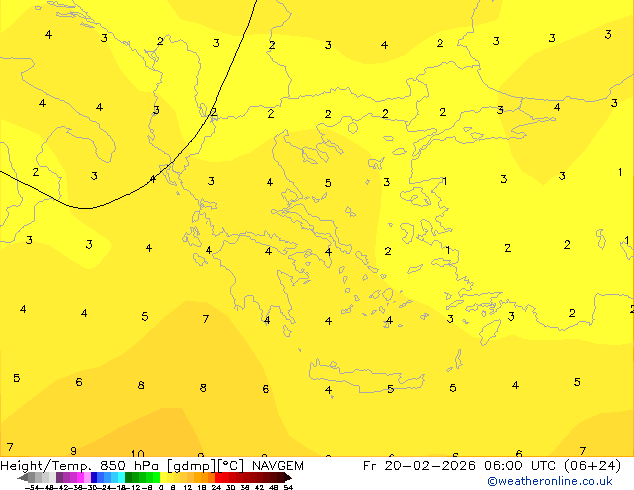Click the "[°C]" unit label

[x=231, y=466]
